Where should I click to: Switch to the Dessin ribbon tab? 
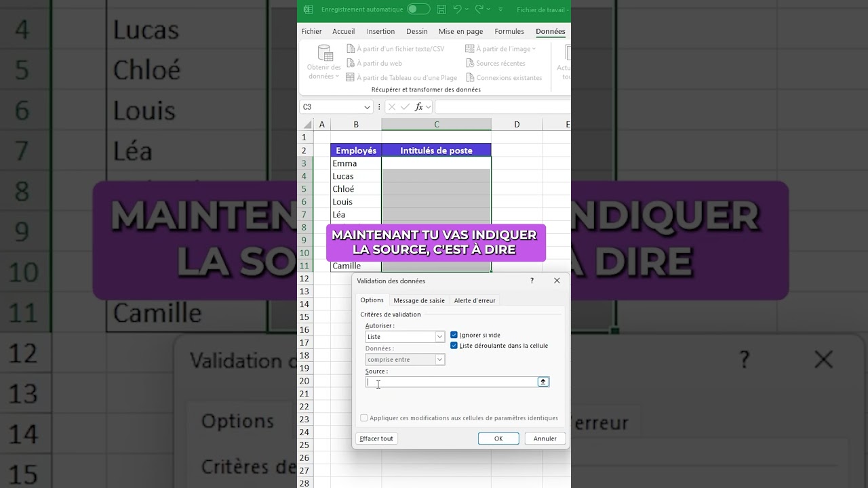coord(417,31)
